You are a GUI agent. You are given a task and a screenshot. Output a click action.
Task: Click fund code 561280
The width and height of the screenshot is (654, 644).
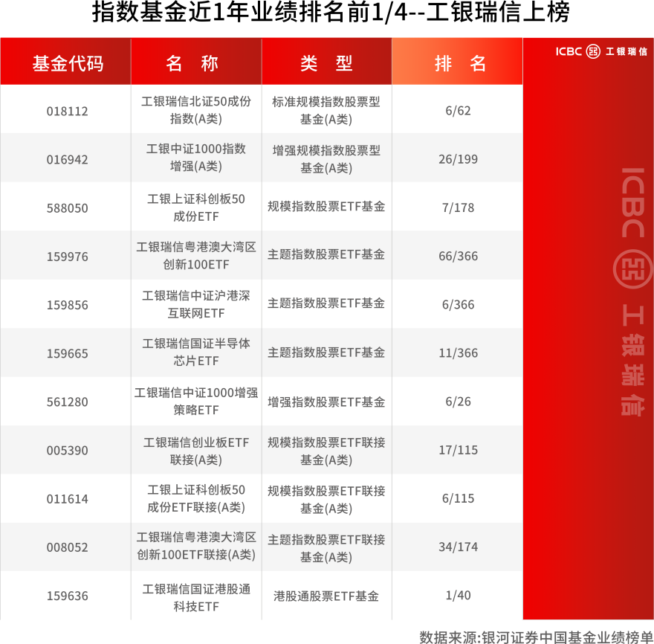[67, 402]
